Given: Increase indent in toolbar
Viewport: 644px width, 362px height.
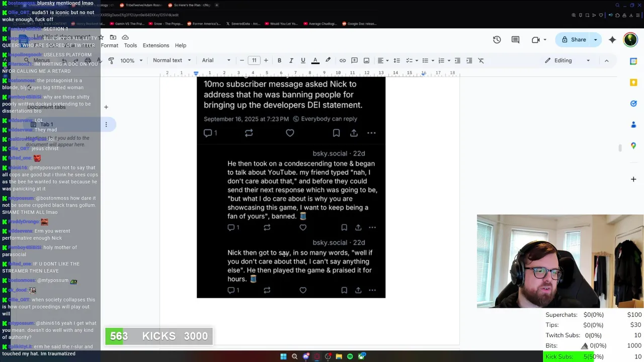Looking at the screenshot, I should 469,60.
